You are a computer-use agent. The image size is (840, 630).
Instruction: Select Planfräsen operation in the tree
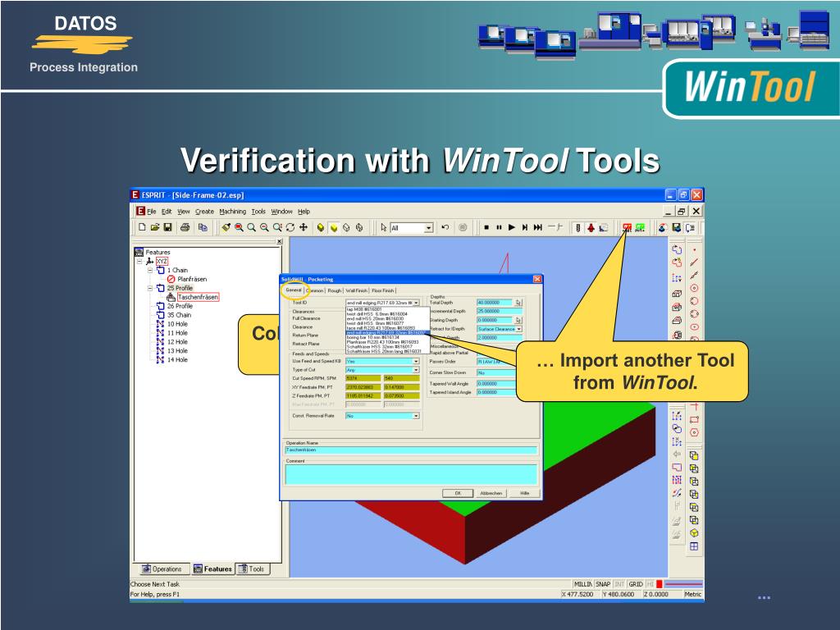pyautogui.click(x=192, y=279)
